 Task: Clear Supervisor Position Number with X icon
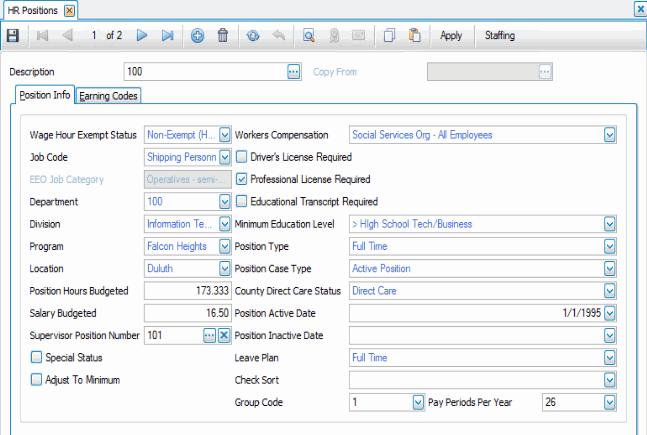click(224, 335)
